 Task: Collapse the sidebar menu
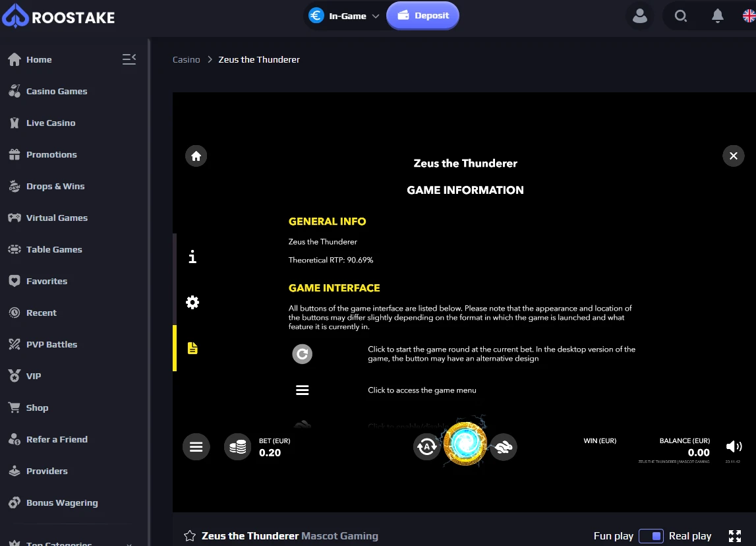129,59
